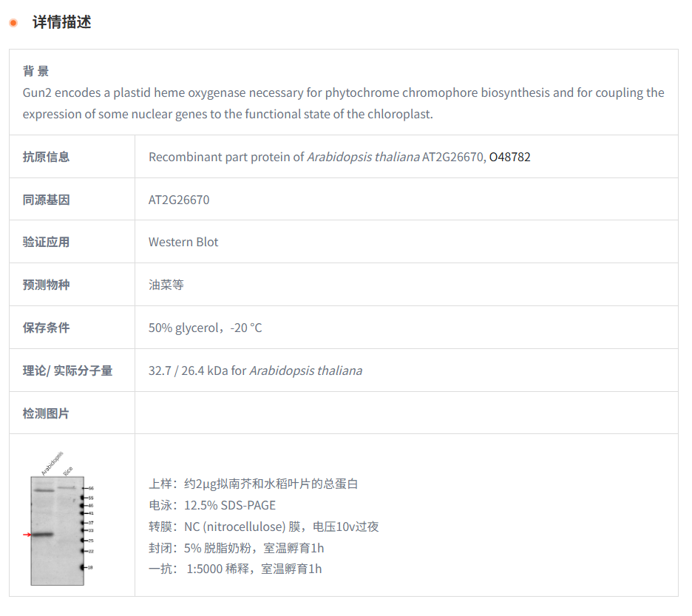Click the orange bullet beside 详情描述
Viewport: 692px width, 616px height.
(13, 22)
